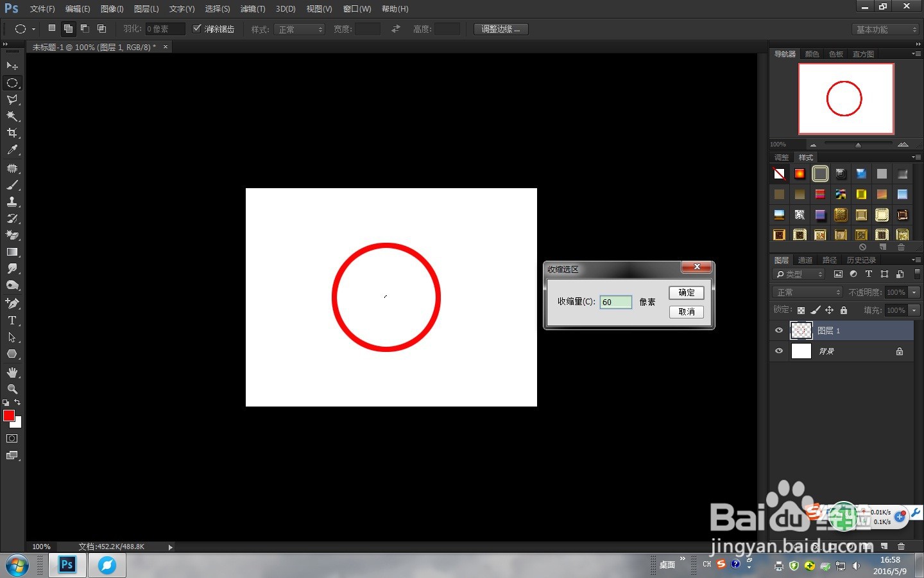This screenshot has width=924, height=578.
Task: Toggle the anti-alias (消除锯齿) checkbox
Action: (197, 28)
